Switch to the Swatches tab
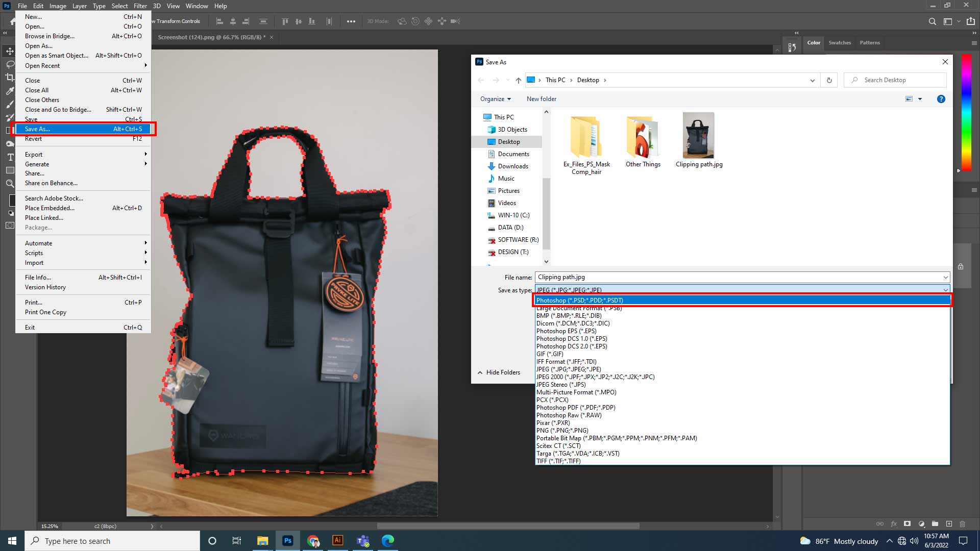This screenshot has height=551, width=980. pos(840,43)
